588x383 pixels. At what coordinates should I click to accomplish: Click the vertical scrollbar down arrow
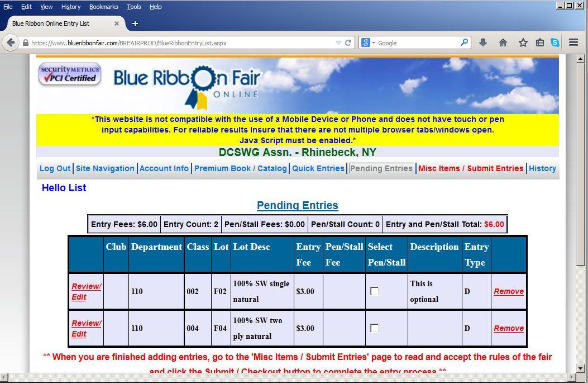(x=581, y=368)
